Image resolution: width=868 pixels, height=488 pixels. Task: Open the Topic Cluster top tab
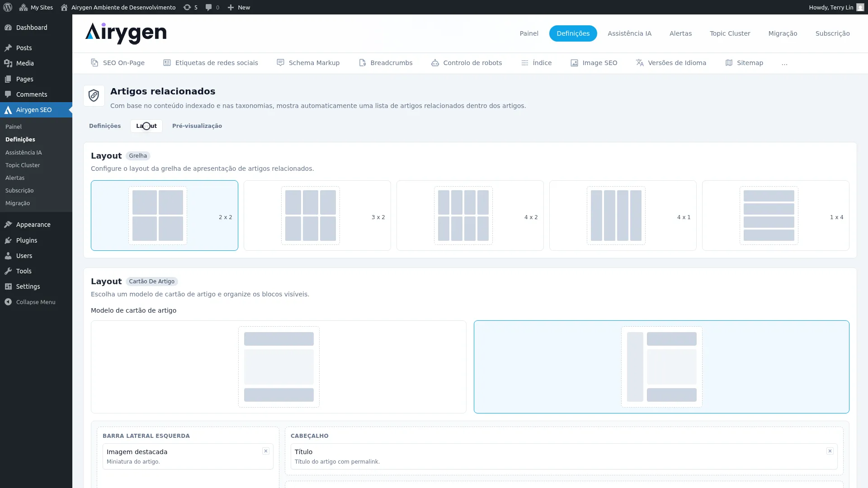tap(730, 33)
